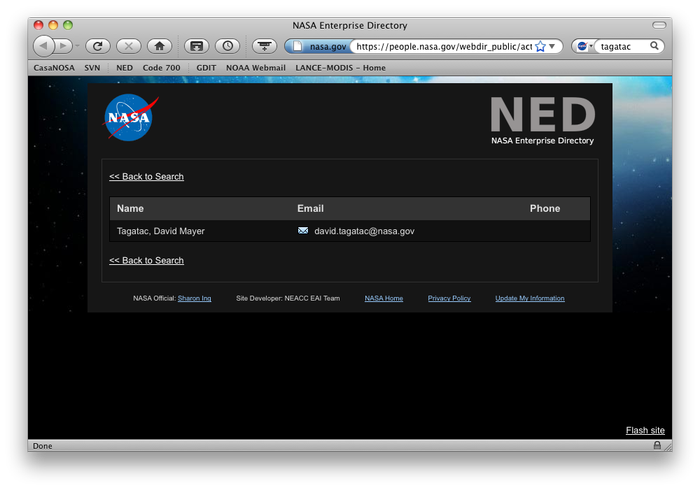Open the Privacy Policy link

click(449, 299)
